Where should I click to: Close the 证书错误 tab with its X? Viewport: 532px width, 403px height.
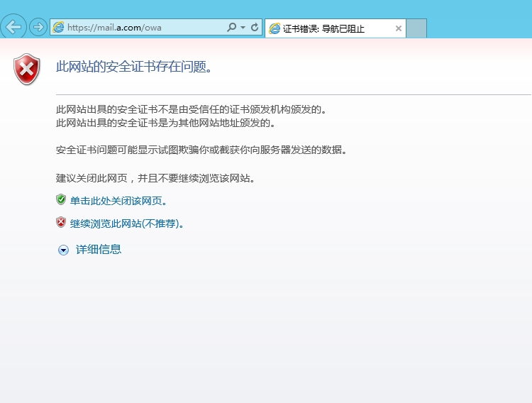[399, 28]
